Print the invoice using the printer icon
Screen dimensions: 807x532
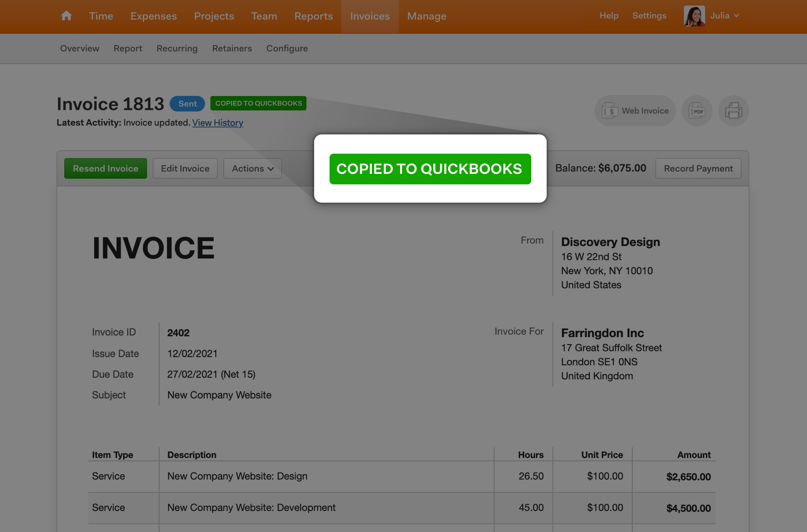tap(734, 110)
